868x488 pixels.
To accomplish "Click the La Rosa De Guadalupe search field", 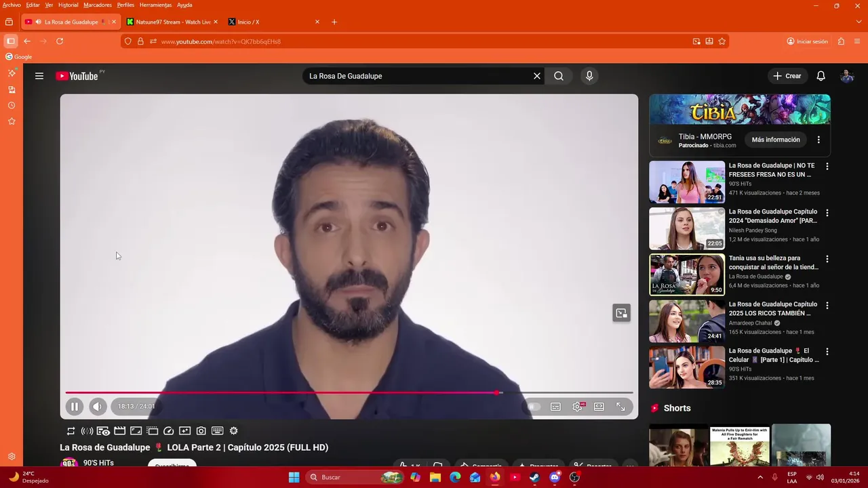I will click(x=417, y=76).
